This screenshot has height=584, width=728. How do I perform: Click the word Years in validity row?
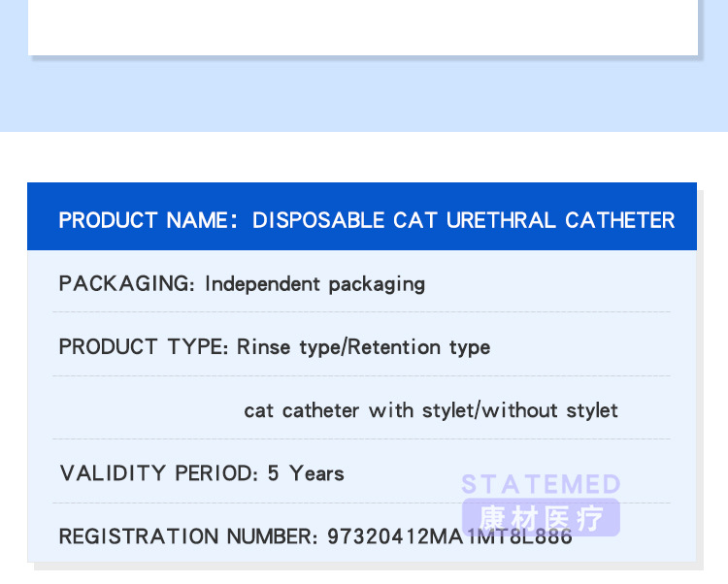point(316,473)
